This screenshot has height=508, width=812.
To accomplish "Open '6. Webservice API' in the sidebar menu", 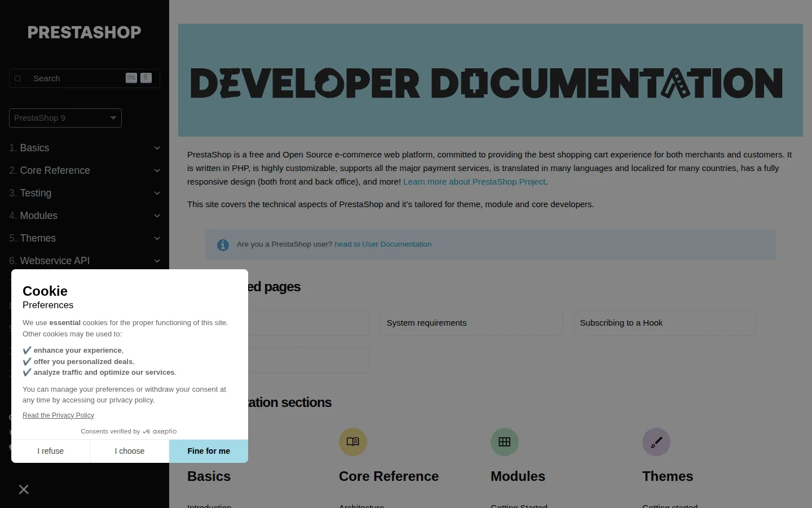I will 50,261.
